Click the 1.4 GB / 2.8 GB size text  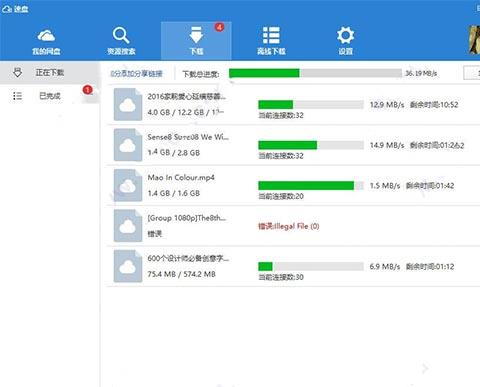(x=174, y=153)
